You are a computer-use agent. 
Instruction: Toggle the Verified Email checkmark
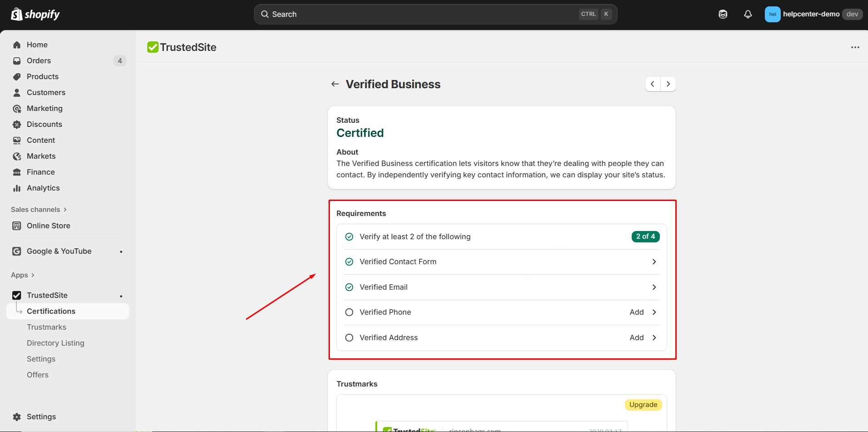click(x=349, y=287)
